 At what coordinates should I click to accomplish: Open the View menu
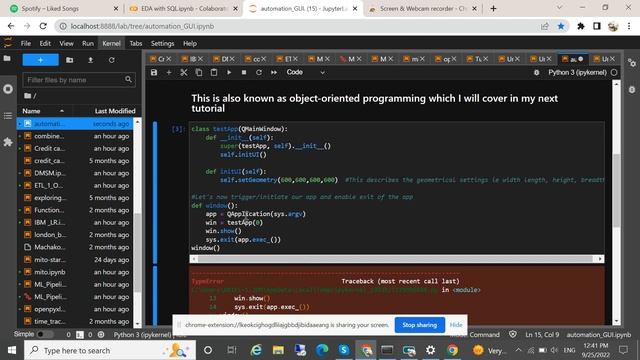pyautogui.click(x=66, y=43)
